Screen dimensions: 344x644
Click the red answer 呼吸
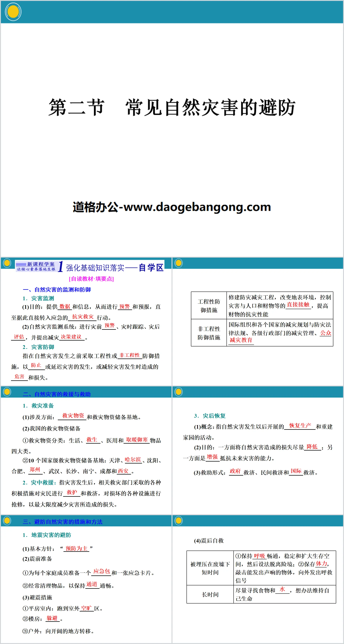coord(259,556)
